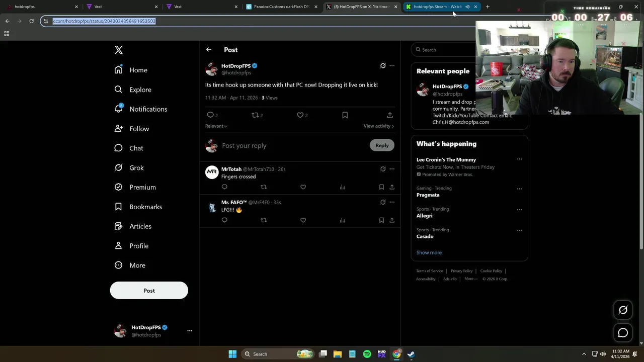The image size is (644, 362).
Task: Open HotDropFPS account menu dots
Action: [x=190, y=331]
